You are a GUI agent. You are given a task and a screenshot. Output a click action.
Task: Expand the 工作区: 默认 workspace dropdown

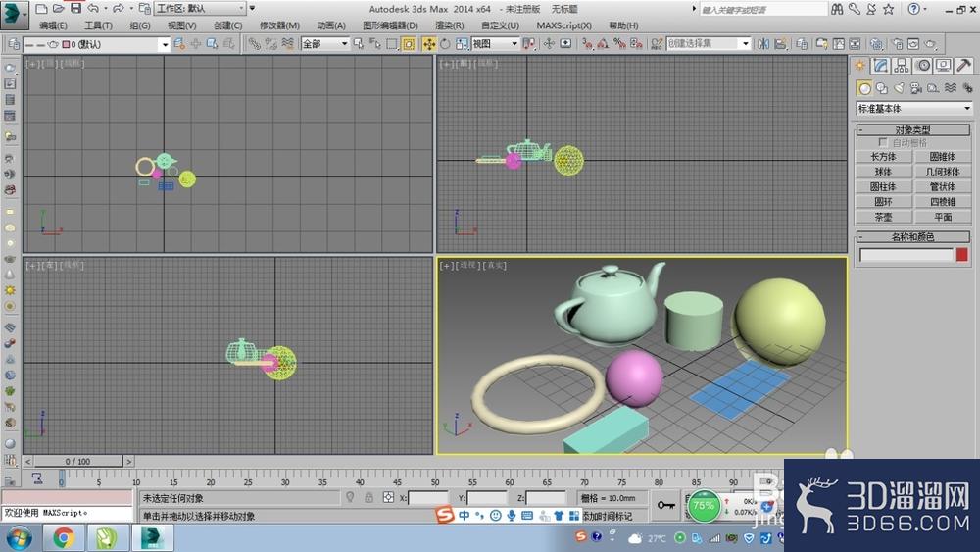click(x=201, y=8)
